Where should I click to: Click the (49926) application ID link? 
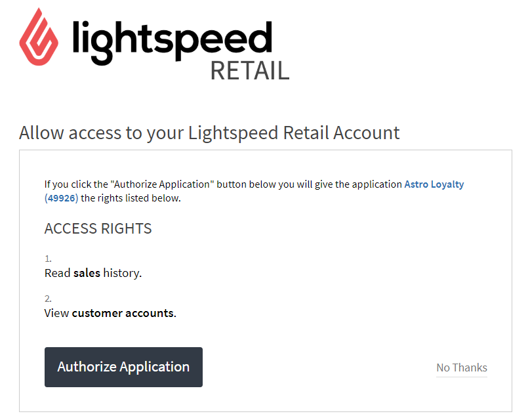[x=61, y=198]
